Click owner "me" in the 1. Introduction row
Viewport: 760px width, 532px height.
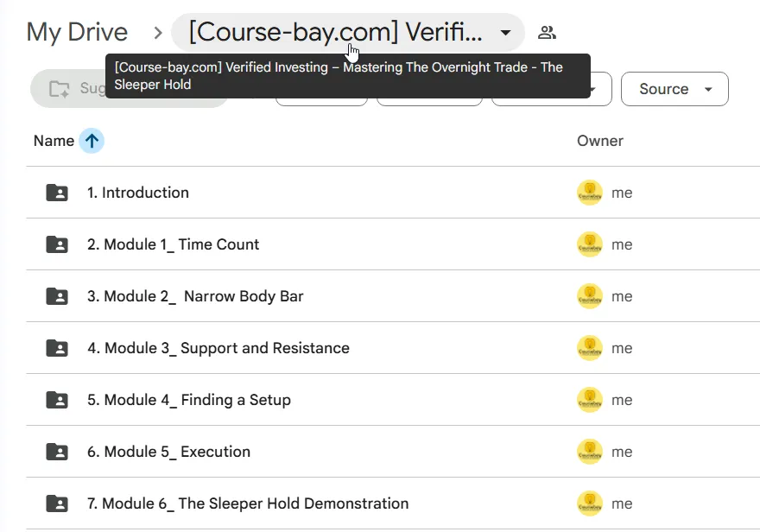click(622, 193)
